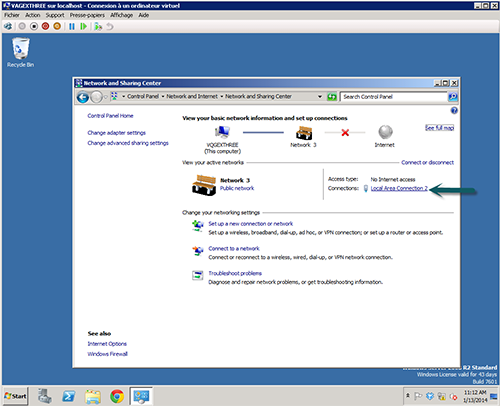Click the blue Back navigation arrow
The image size is (500, 406).
[x=83, y=97]
